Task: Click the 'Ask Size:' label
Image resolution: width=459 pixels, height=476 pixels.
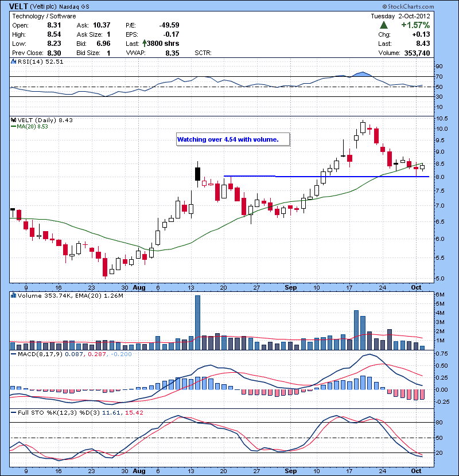Action: 90,34
